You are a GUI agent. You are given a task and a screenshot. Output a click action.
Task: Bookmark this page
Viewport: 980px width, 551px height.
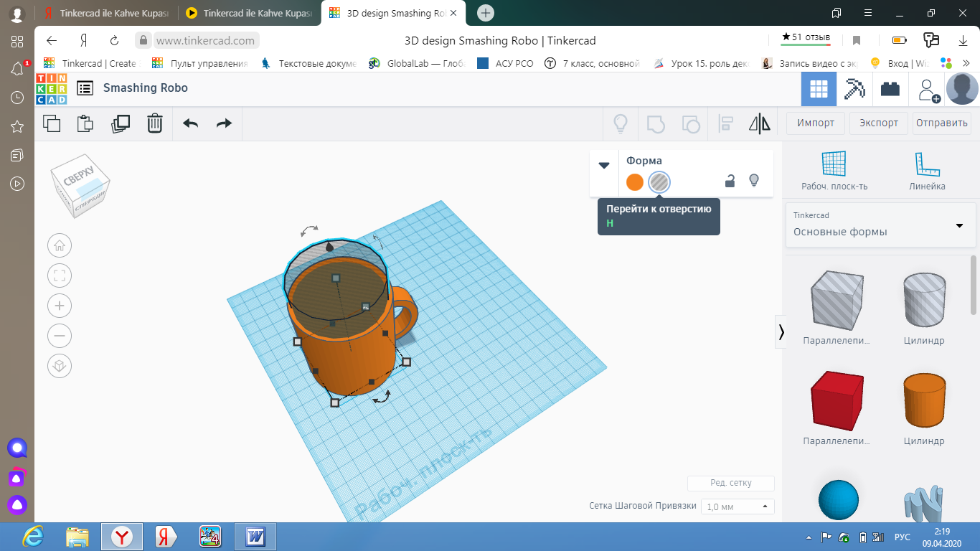click(857, 40)
